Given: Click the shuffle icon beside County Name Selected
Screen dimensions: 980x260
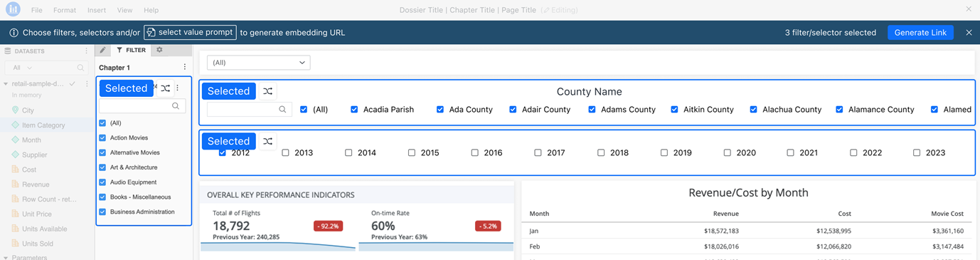Looking at the screenshot, I should [x=267, y=91].
